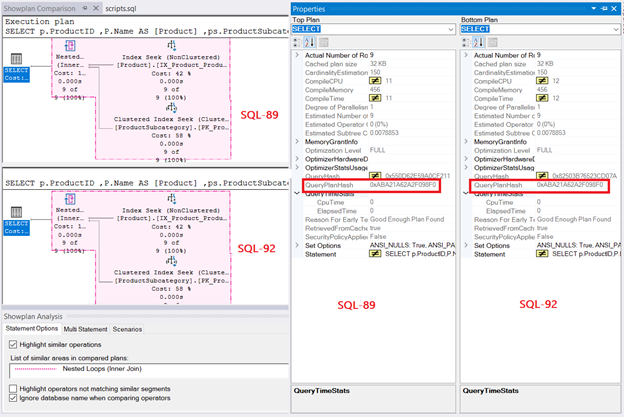
Task: Open property pages in the Bottom Plan toolbar
Action: point(493,42)
